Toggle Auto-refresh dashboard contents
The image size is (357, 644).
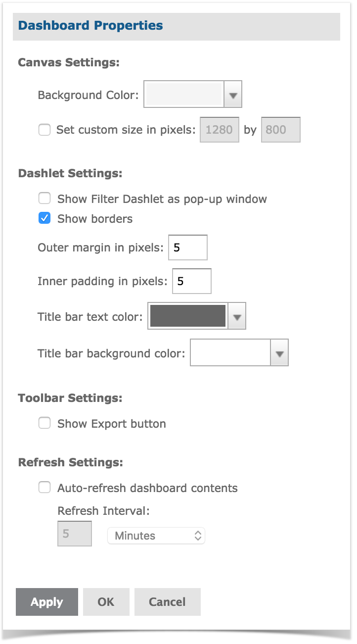click(x=45, y=488)
